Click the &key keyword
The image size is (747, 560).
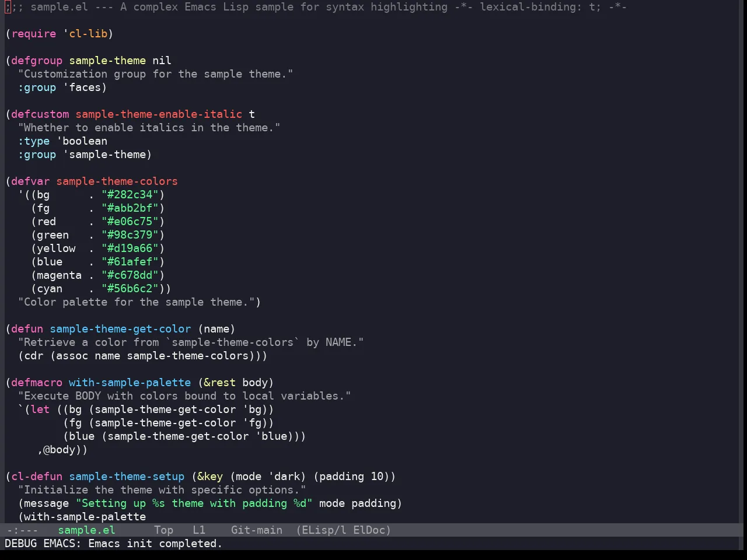210,476
